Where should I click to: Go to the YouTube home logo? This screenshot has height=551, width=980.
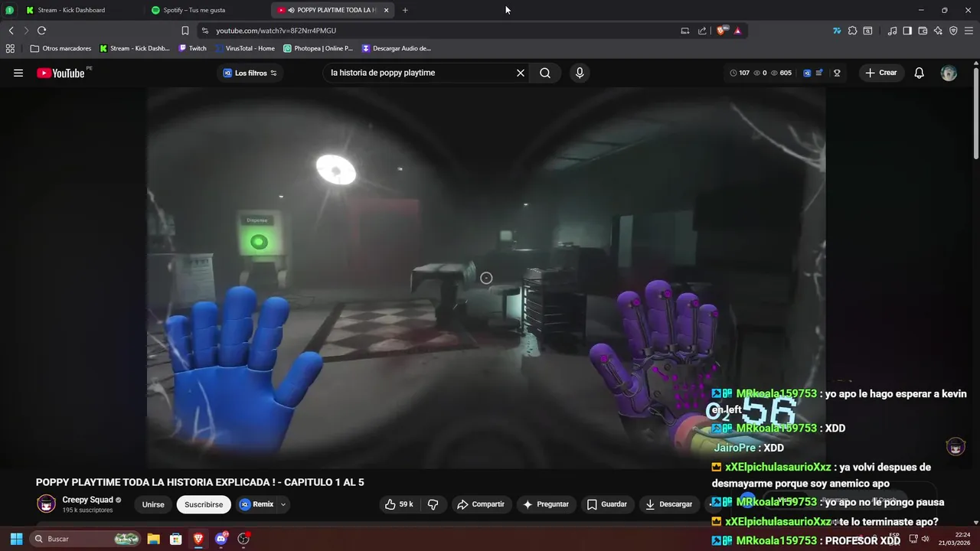60,73
